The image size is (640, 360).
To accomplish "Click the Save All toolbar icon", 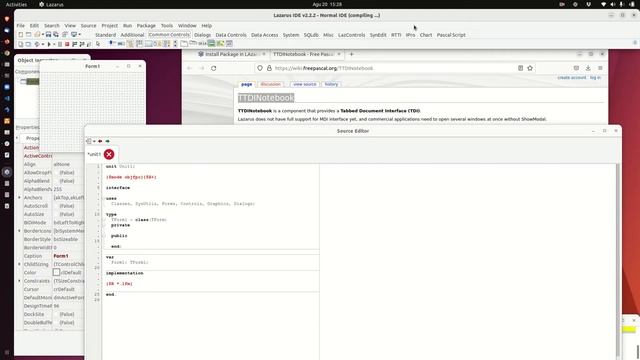I will (x=56, y=35).
